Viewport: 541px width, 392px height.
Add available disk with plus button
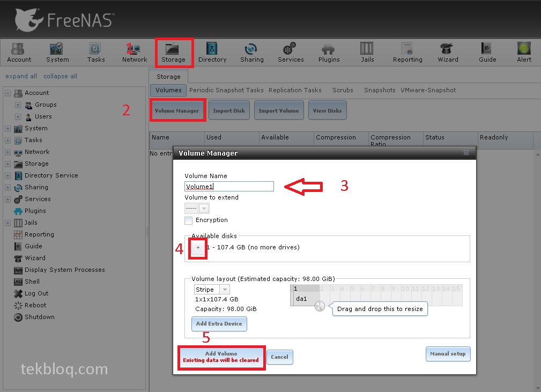click(198, 248)
